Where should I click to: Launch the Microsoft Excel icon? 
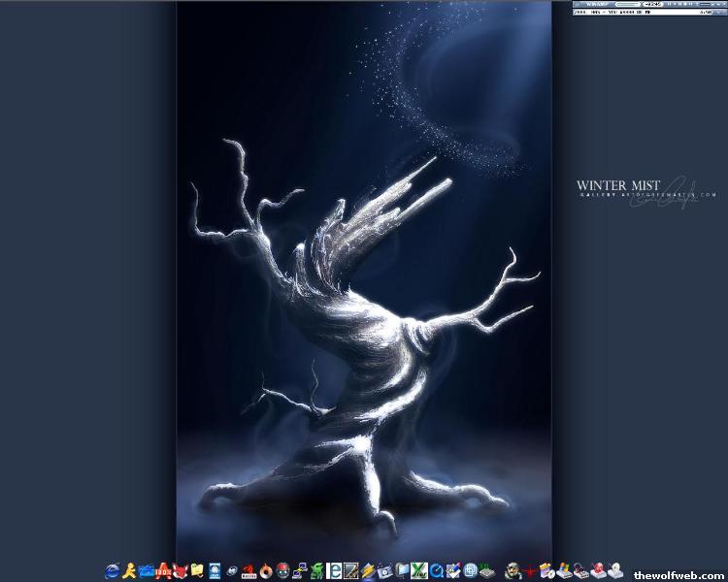pos(419,570)
